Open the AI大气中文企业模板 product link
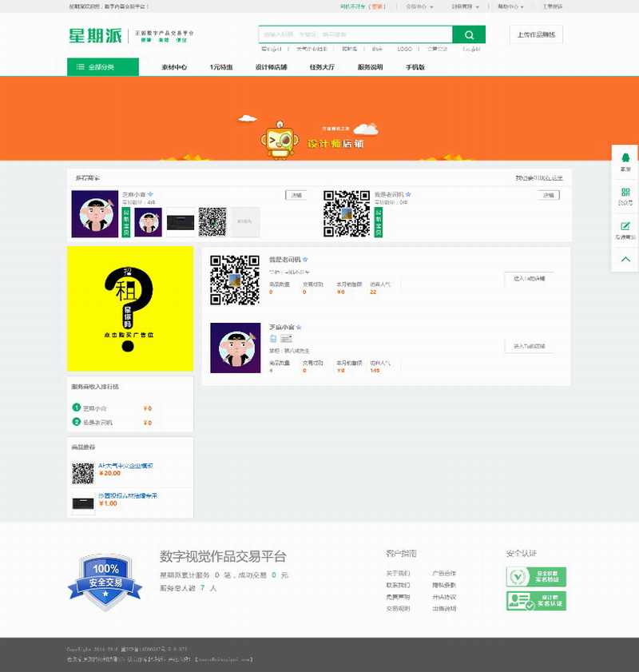Image resolution: width=639 pixels, height=672 pixels. pyautogui.click(x=126, y=465)
